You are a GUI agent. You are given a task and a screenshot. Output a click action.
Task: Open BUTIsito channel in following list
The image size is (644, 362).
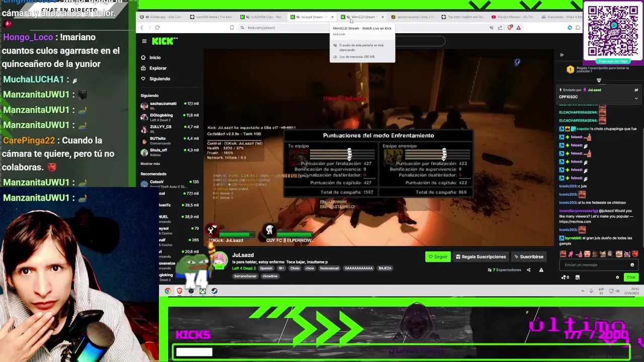click(x=170, y=140)
